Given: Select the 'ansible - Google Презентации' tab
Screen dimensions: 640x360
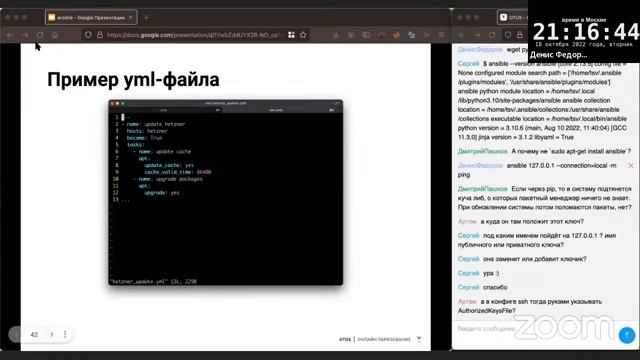Looking at the screenshot, I should tap(91, 18).
